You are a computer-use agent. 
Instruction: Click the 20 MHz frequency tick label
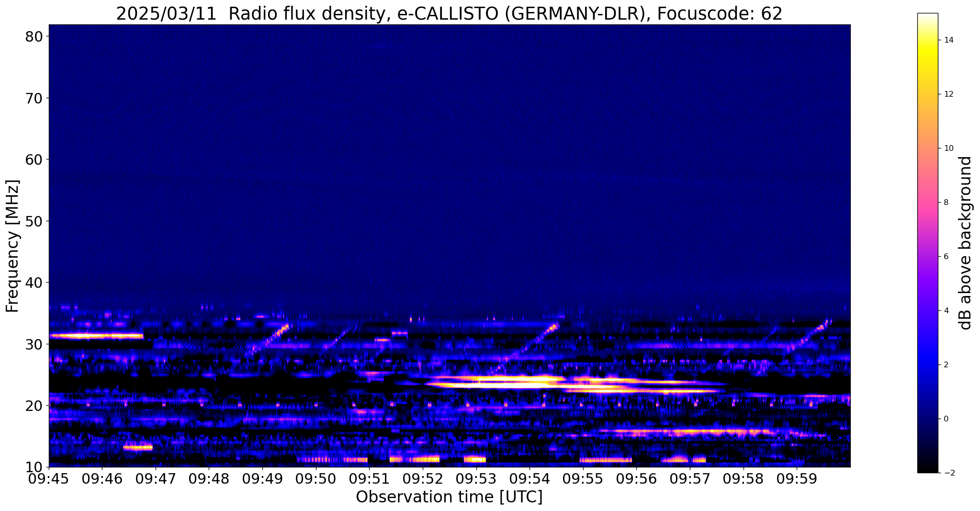tap(34, 406)
